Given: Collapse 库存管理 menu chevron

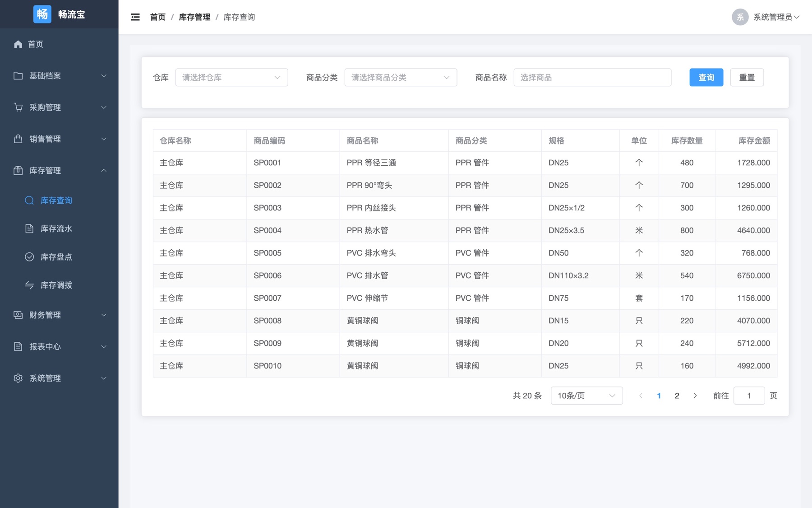Looking at the screenshot, I should [104, 171].
